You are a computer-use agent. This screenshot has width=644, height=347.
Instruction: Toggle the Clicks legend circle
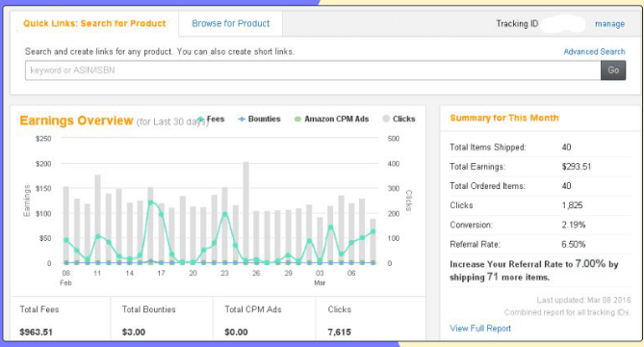(386, 119)
